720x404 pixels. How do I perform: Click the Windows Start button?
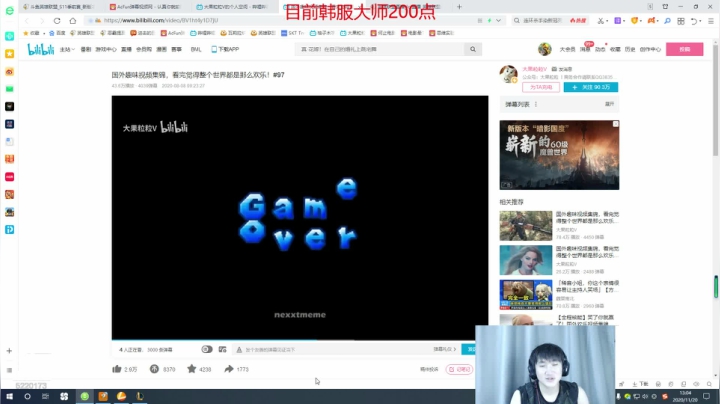point(9,396)
